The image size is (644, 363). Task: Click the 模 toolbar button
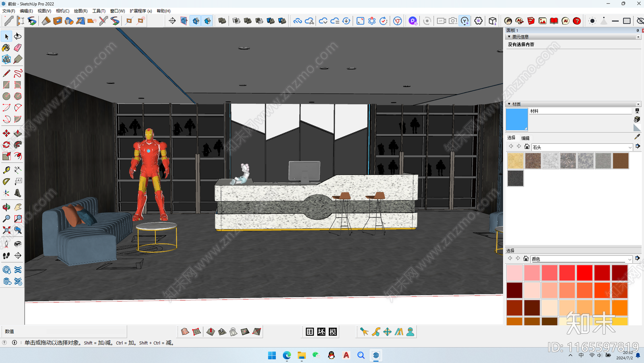[333, 332]
